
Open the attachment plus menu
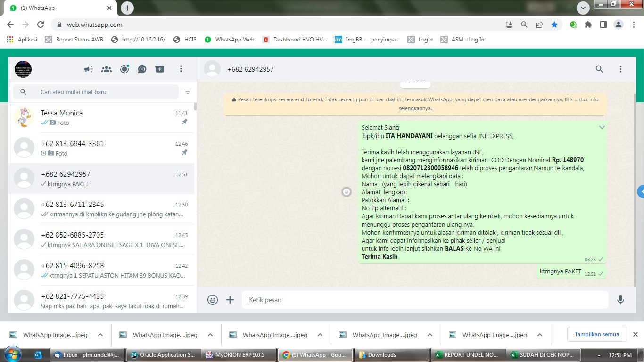click(x=230, y=300)
